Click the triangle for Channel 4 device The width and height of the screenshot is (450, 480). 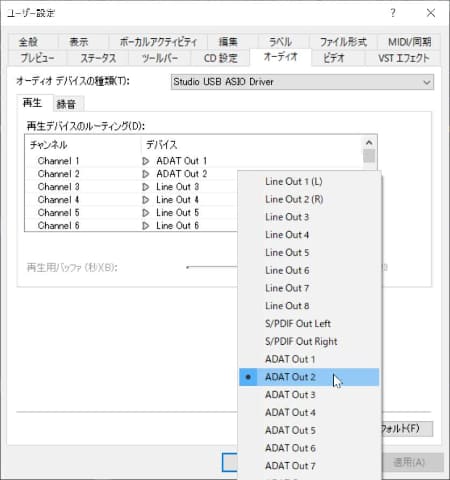tap(146, 200)
